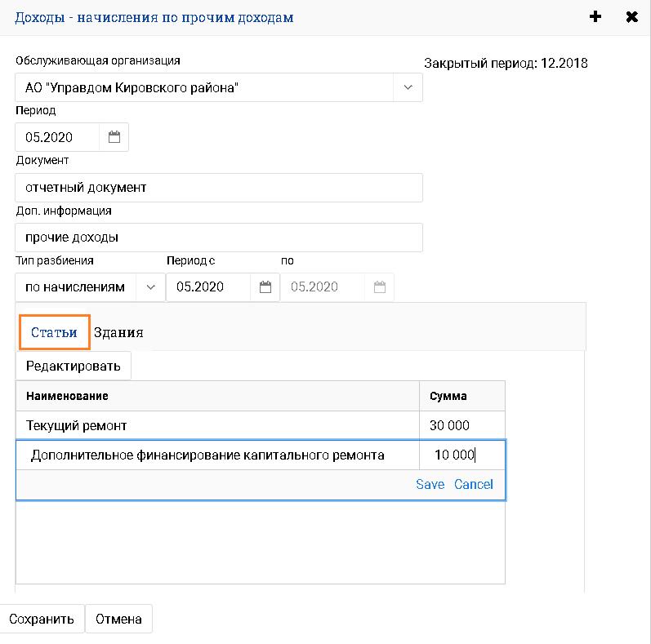Switch to the Статьи tab
This screenshot has height=644, width=651.
(x=54, y=332)
